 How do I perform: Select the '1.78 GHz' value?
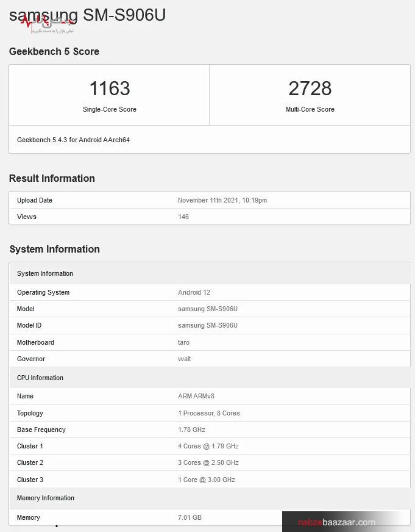point(192,430)
